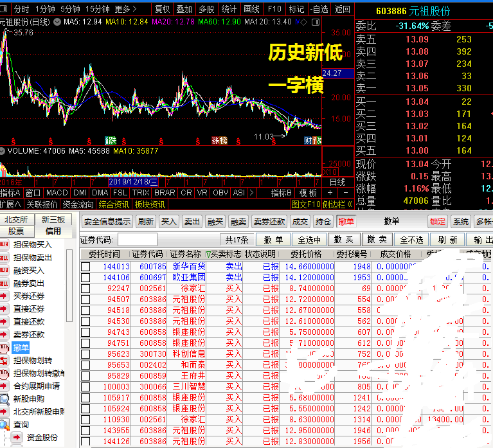
Task: Click the SELL icon beside 融券卖出
Action: 4,283
